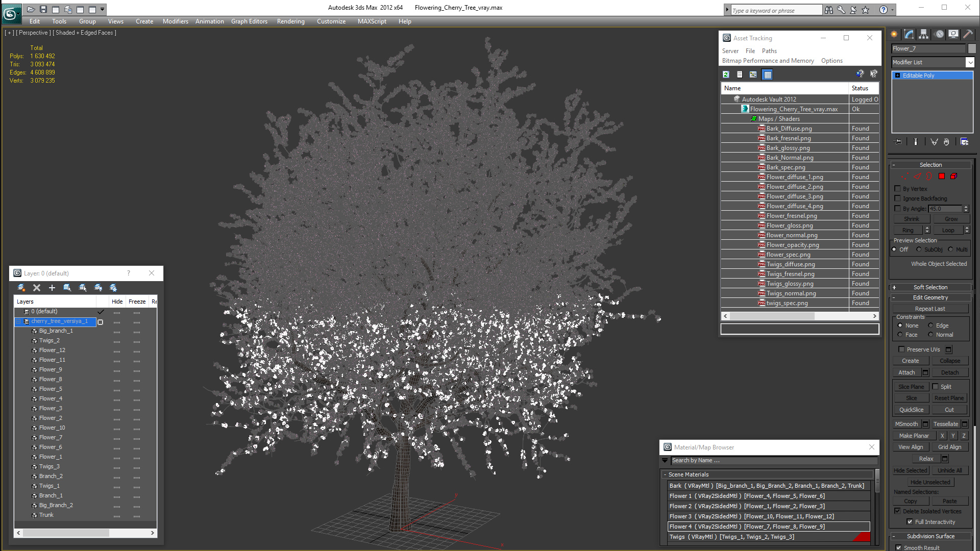980x551 pixels.
Task: Click Create New Layer icon in Layer dialog
Action: pyautogui.click(x=21, y=288)
